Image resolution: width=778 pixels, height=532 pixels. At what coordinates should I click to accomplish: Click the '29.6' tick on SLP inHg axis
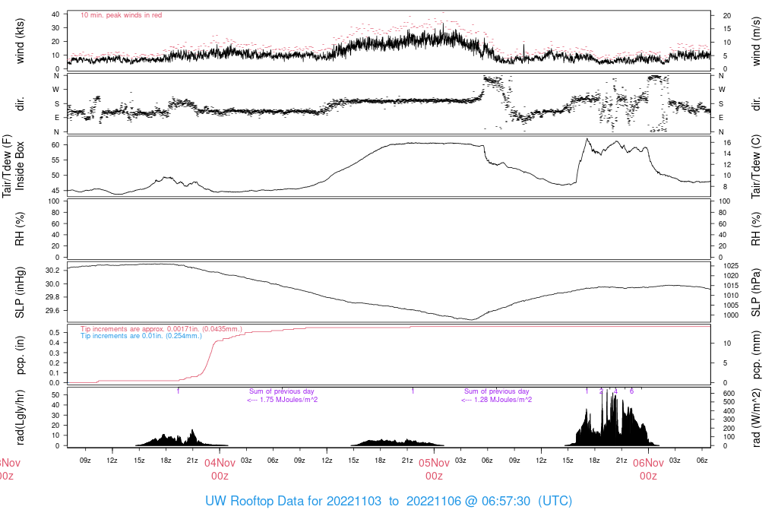52,311
